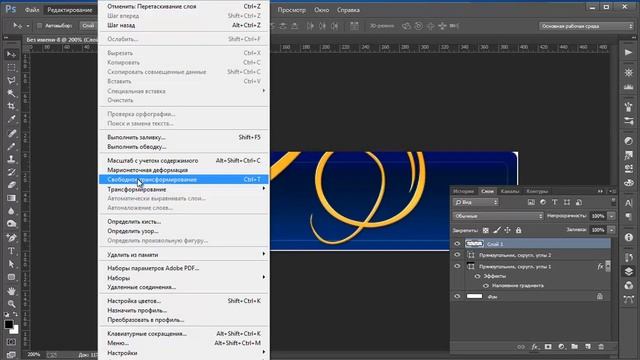Expand the Настройки submenu
This screenshot has height=360, width=640.
coord(184,353)
